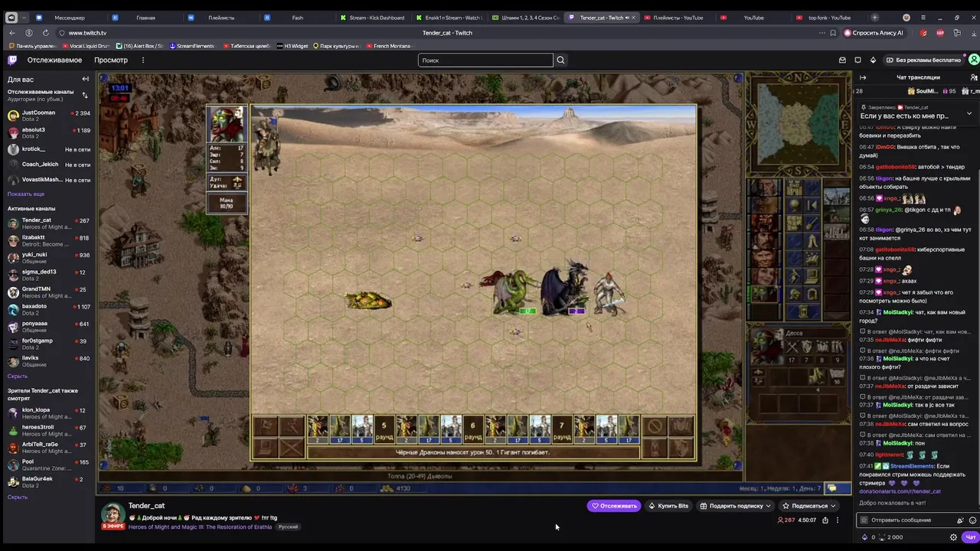The image size is (980, 551).
Task: Switch to the Stream - Kick Dashboard tab
Action: coord(372,18)
